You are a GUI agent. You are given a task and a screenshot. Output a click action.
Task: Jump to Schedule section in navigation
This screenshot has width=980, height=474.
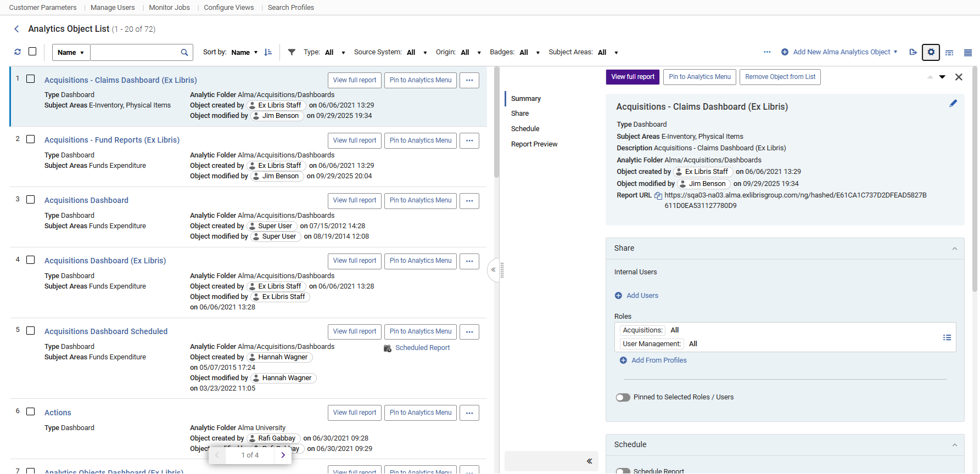[x=525, y=129]
